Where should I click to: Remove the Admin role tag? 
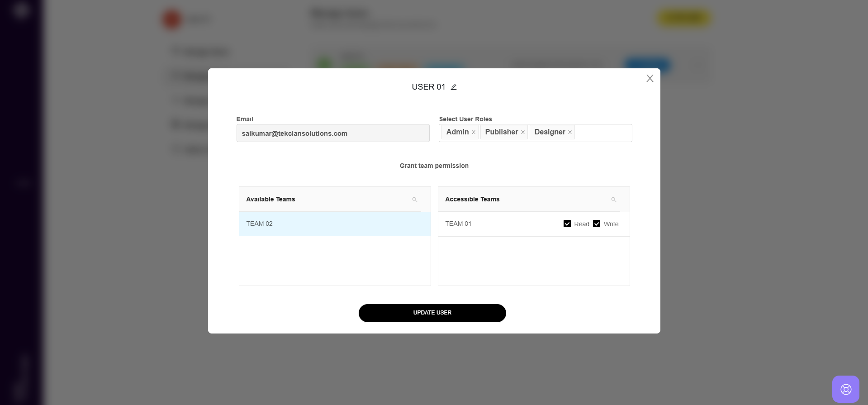(474, 132)
